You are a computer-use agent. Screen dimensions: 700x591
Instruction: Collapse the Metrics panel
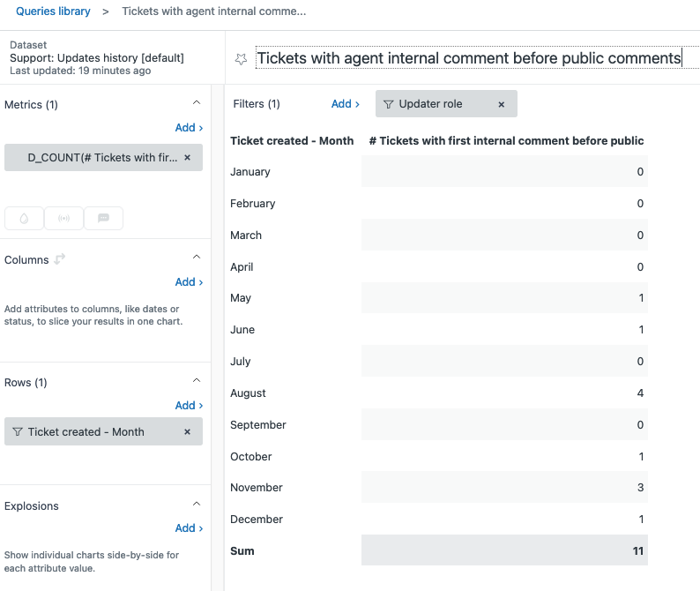tap(197, 104)
